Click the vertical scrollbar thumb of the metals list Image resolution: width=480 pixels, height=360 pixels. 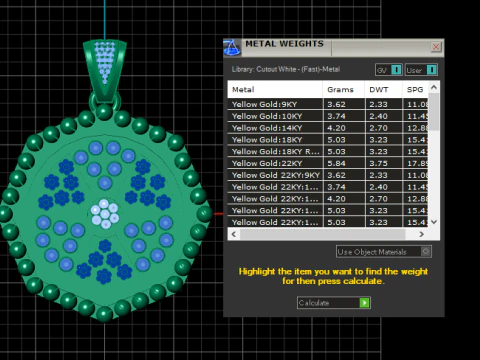[x=434, y=112]
